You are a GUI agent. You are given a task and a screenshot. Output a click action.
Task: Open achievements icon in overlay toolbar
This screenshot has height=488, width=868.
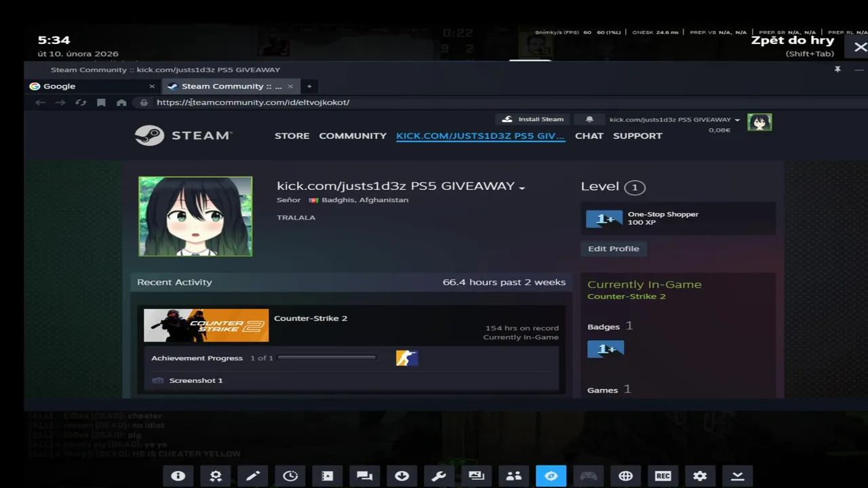216,476
